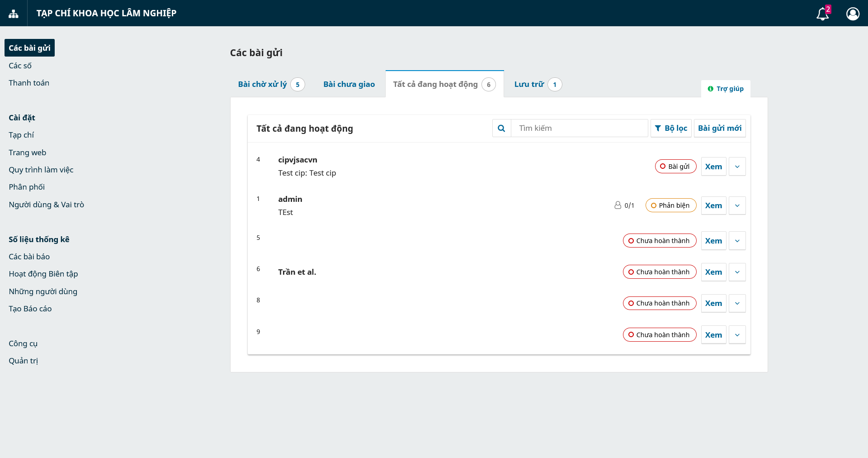
Task: Open the notifications bell
Action: 822,14
